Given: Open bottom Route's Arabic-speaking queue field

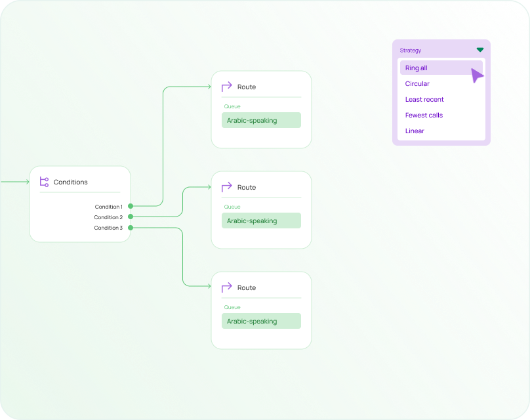Looking at the screenshot, I should point(261,322).
